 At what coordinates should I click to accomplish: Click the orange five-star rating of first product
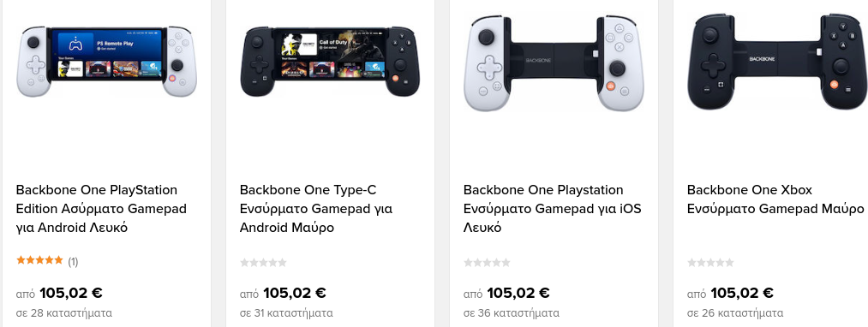(x=39, y=260)
